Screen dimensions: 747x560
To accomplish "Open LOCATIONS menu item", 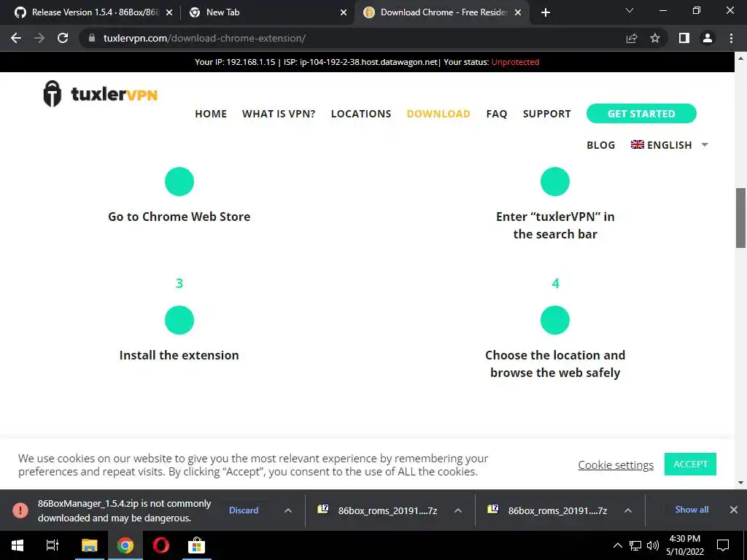I will click(361, 114).
